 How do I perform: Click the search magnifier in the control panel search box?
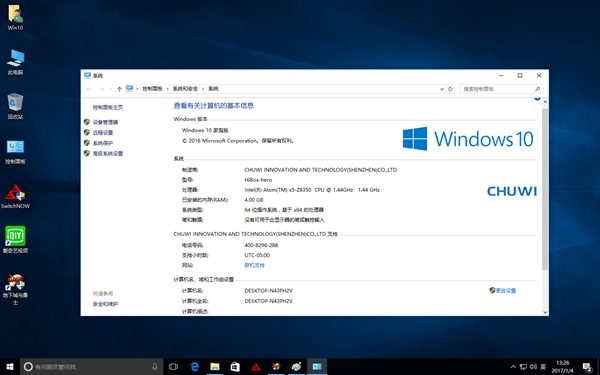pos(537,89)
